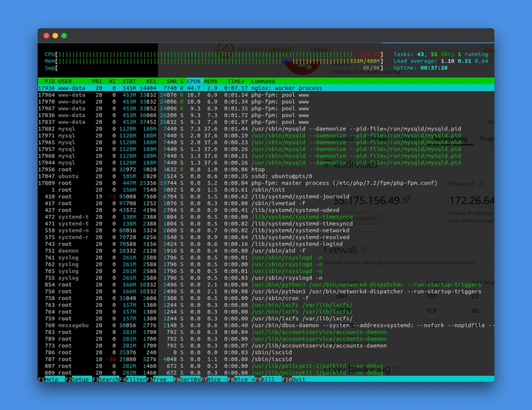Click the PID column header
This screenshot has height=410, width=532.
[x=49, y=81]
